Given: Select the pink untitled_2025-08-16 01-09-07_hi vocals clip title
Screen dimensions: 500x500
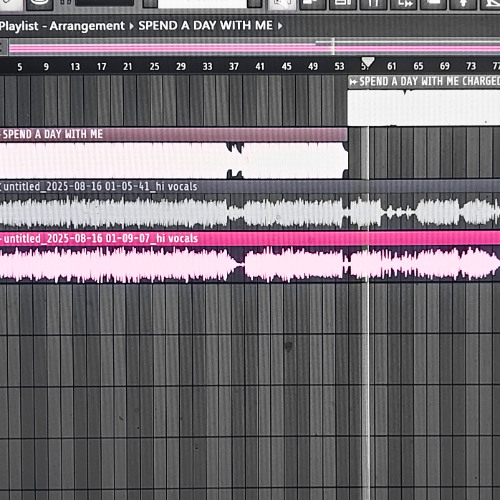Looking at the screenshot, I should coord(100,239).
